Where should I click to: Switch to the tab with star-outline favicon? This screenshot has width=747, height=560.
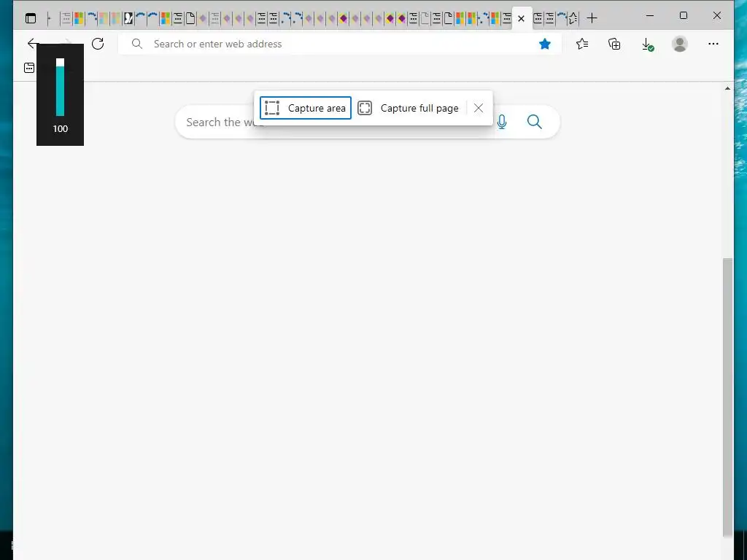pyautogui.click(x=573, y=18)
